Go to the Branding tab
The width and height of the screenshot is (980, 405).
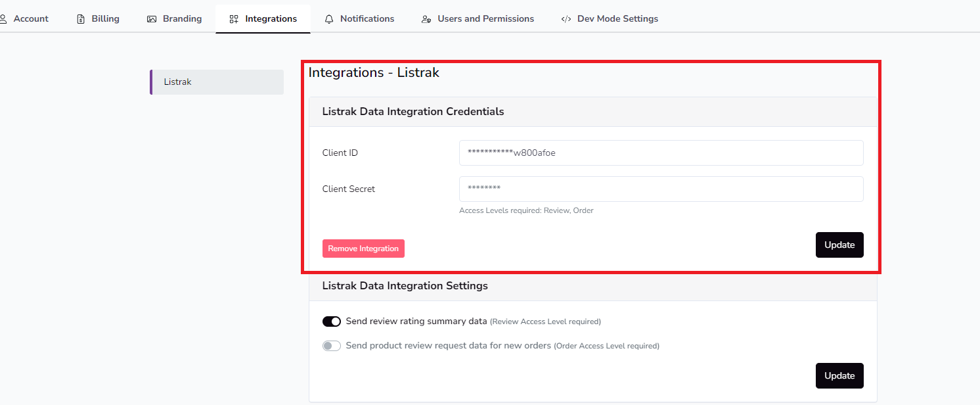(x=175, y=19)
